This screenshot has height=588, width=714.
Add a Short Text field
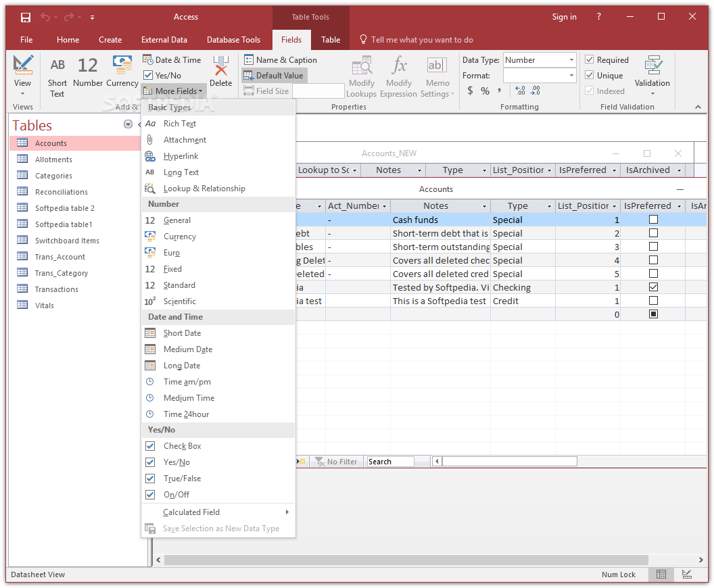coord(57,77)
